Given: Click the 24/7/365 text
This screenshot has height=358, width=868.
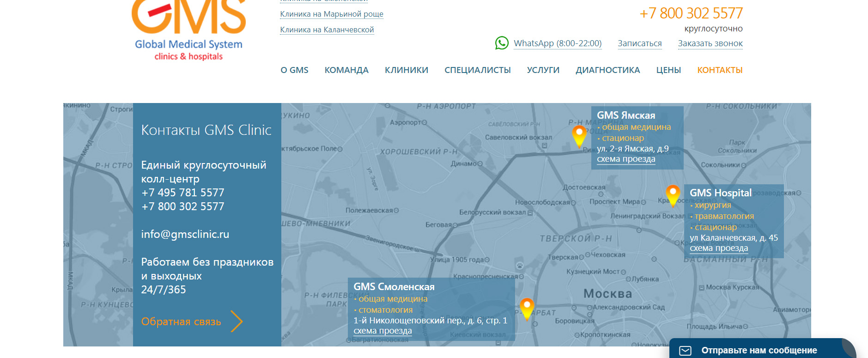Looking at the screenshot, I should click(164, 290).
